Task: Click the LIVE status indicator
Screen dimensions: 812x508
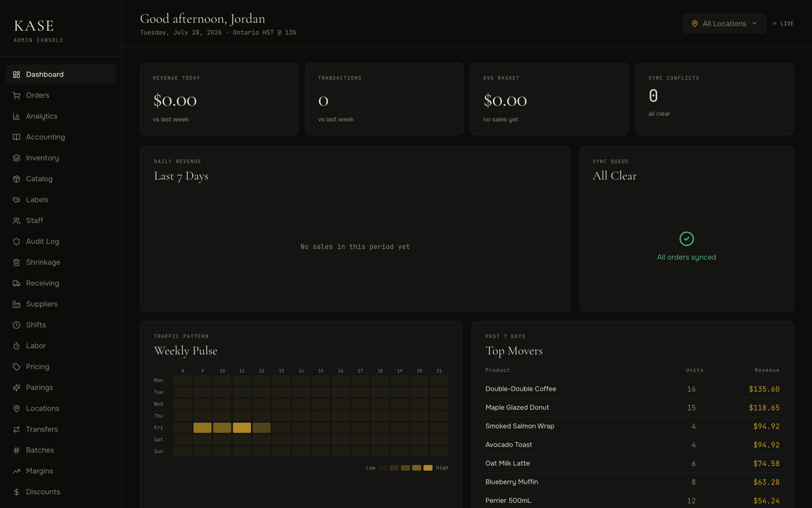Action: (783, 24)
